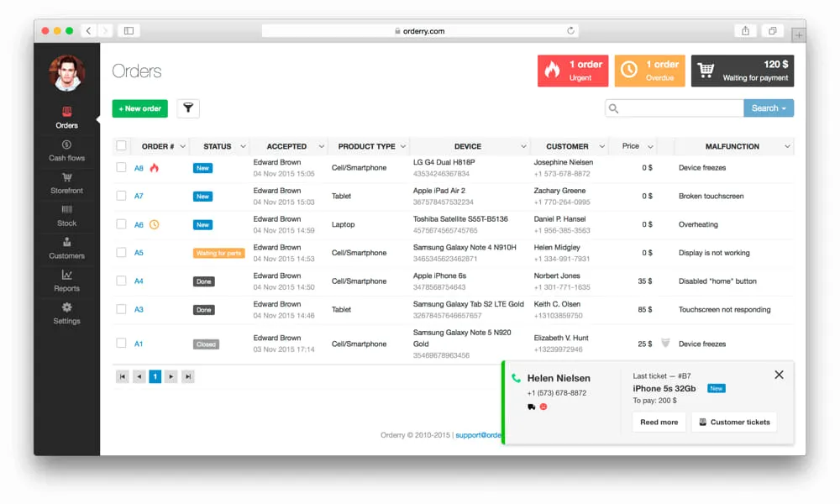
Task: Open order A5 link
Action: click(x=139, y=253)
